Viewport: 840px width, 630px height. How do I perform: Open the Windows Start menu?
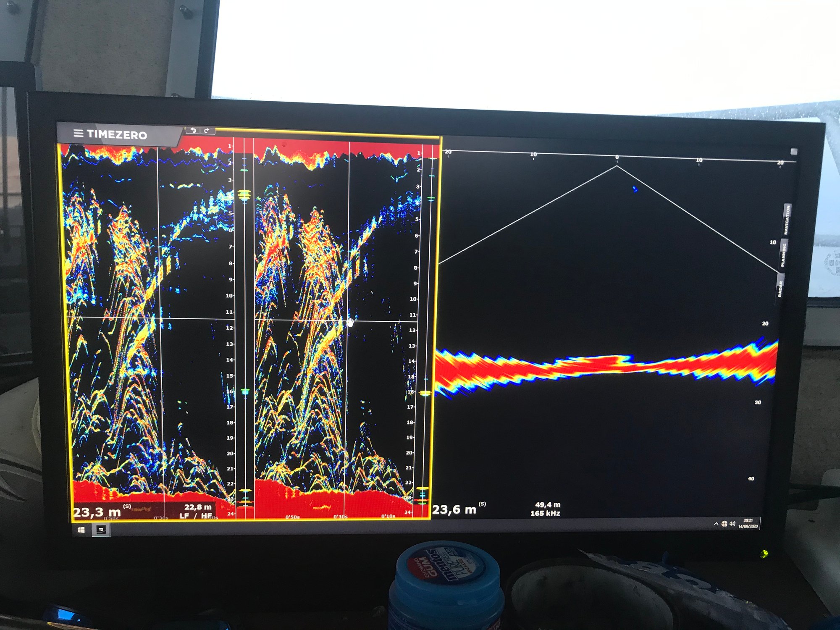pyautogui.click(x=81, y=530)
